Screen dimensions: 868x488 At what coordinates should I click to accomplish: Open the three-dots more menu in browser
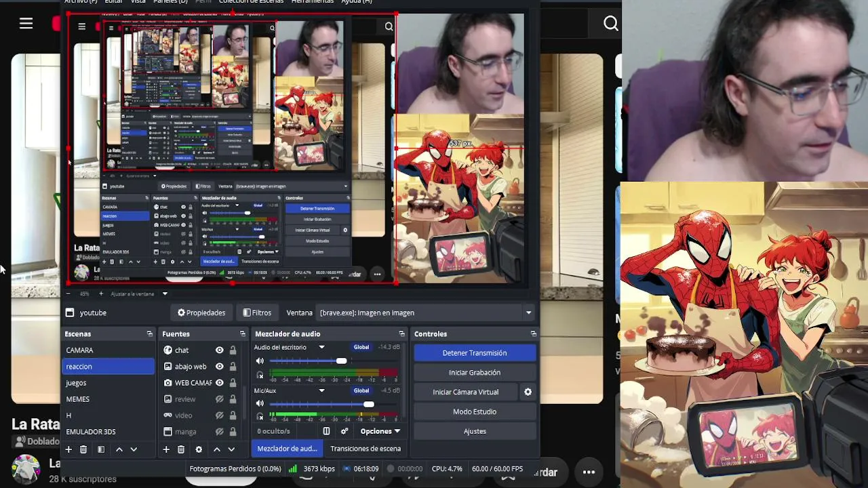click(x=589, y=472)
